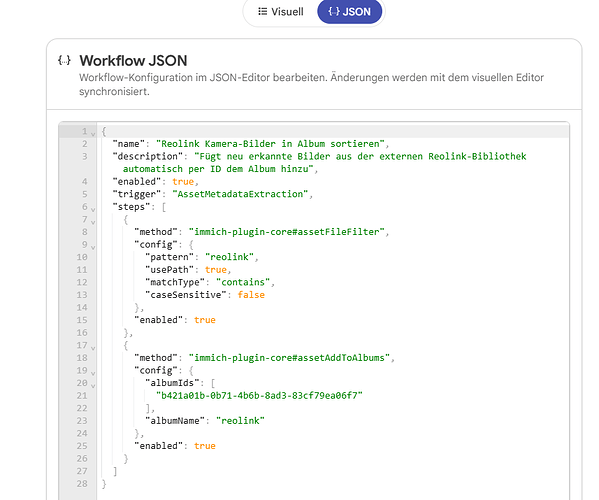
Task: Click the trigger value "AssetMetadataExtraction"
Action: coord(240,194)
